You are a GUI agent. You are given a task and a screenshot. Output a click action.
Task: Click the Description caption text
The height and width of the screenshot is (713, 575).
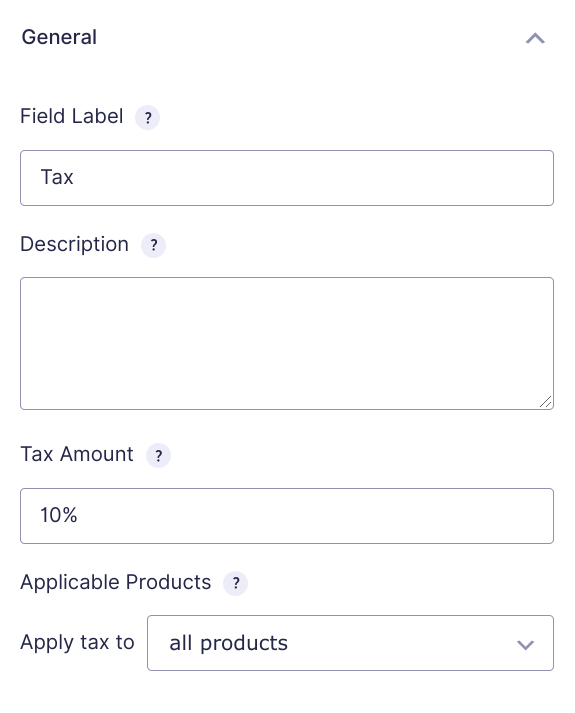(75, 245)
